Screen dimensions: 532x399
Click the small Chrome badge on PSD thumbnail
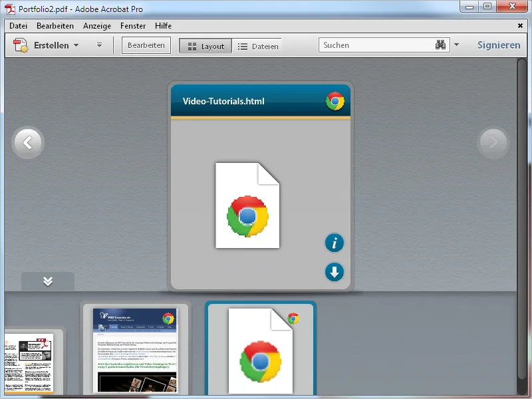168,319
